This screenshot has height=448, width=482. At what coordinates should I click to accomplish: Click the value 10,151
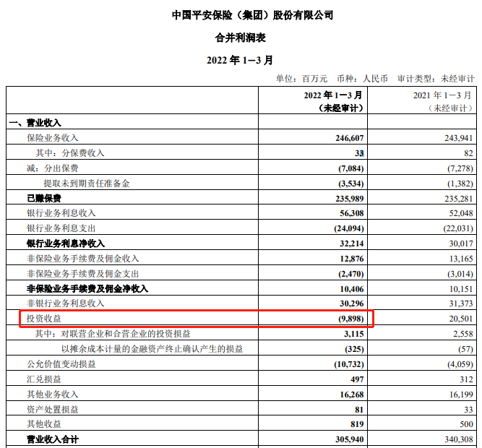click(x=461, y=289)
